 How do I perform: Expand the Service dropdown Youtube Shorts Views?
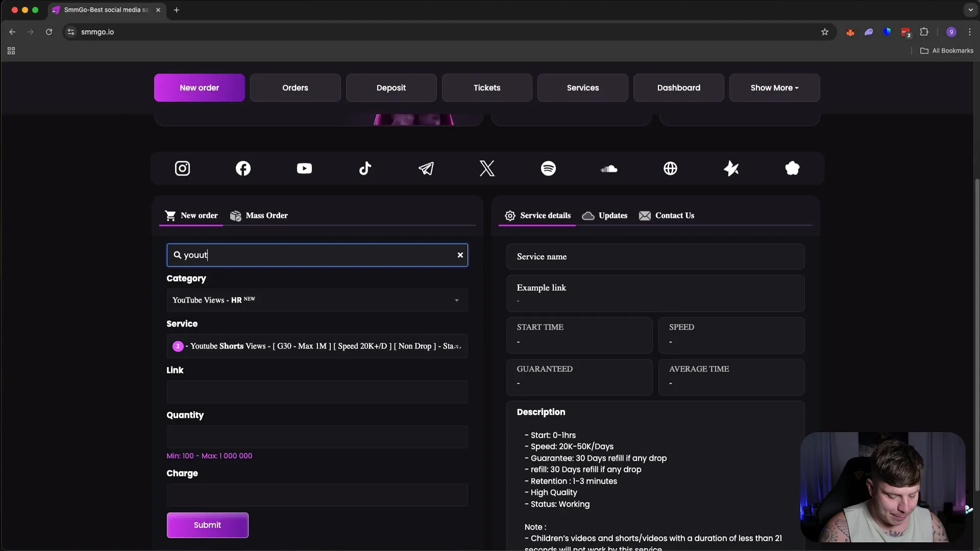point(317,346)
